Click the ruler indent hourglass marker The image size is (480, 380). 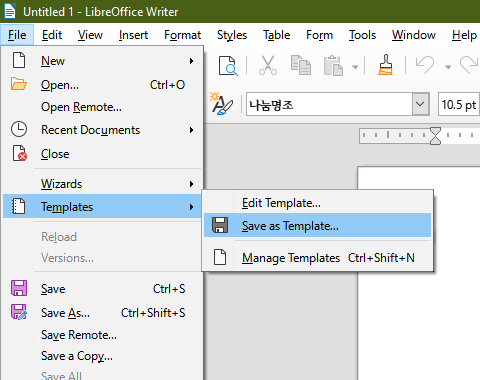[x=435, y=136]
